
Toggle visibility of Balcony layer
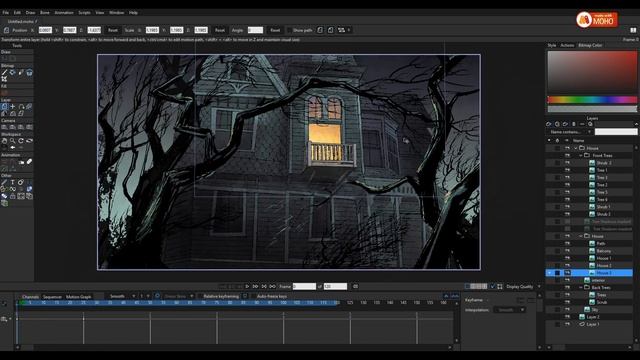pyautogui.click(x=567, y=251)
